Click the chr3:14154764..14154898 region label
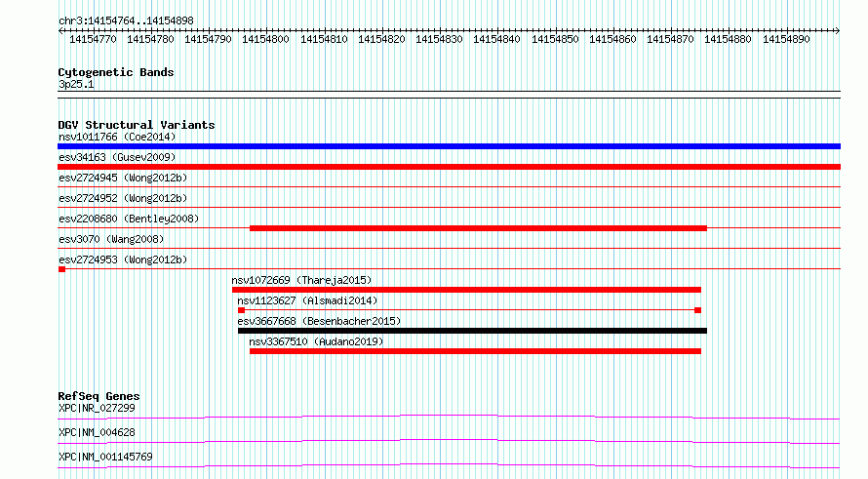The width and height of the screenshot is (868, 479). [126, 20]
